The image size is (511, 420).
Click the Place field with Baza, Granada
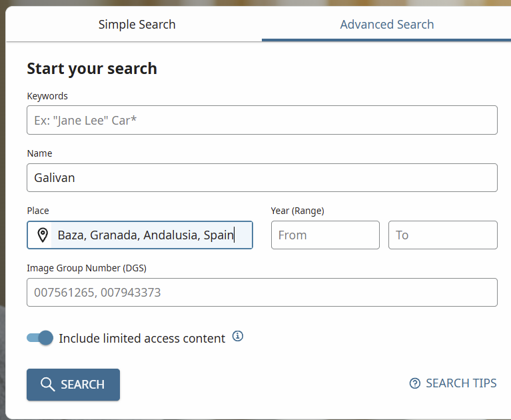[140, 235]
